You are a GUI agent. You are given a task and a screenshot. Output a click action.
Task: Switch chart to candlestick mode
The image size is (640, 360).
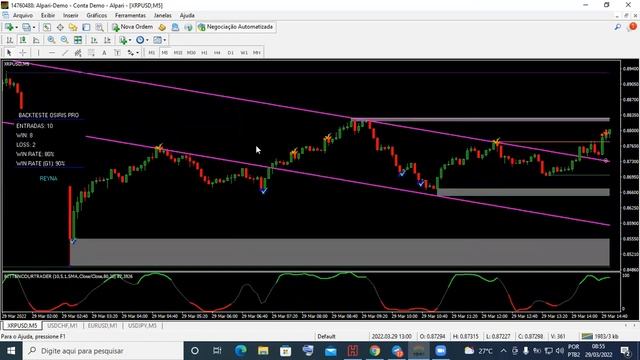coord(23,40)
